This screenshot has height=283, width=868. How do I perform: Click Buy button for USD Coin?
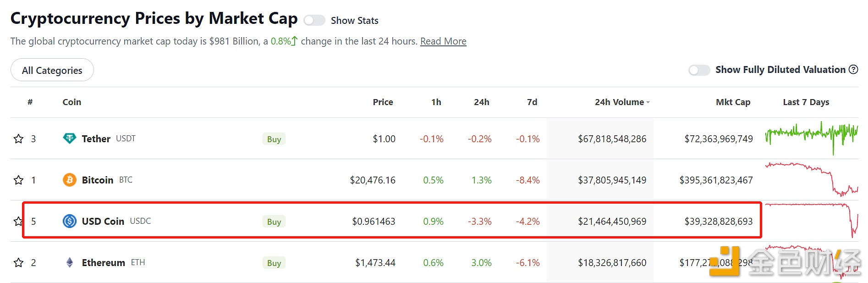point(274,222)
